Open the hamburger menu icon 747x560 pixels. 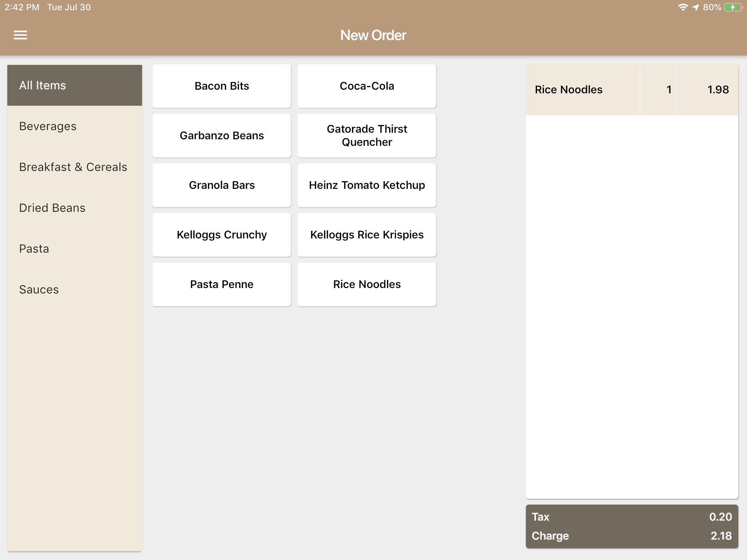point(21,36)
